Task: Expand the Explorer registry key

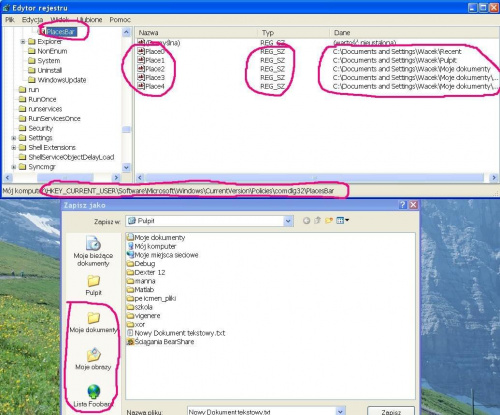Action: click(23, 42)
